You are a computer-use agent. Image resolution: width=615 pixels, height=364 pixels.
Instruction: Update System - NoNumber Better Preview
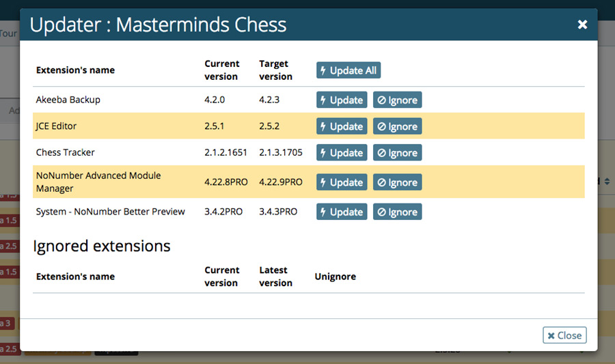(342, 212)
